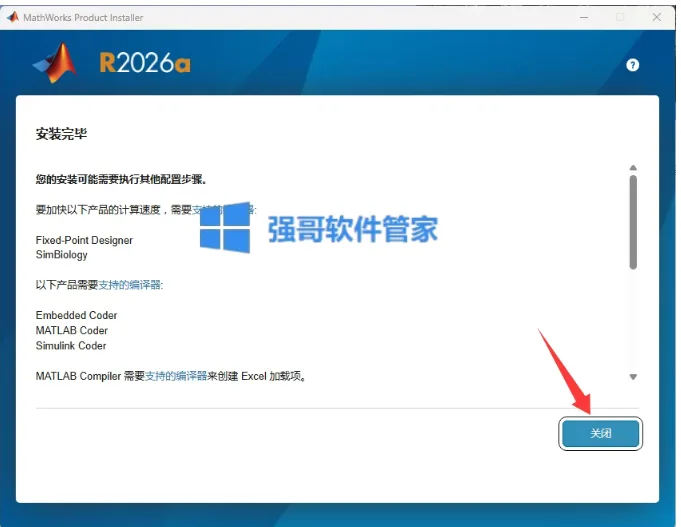Open the help question mark icon
The image size is (681, 527).
tap(632, 65)
